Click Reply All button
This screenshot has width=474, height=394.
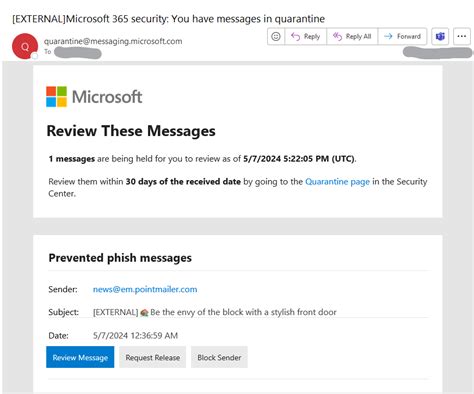[x=352, y=36]
